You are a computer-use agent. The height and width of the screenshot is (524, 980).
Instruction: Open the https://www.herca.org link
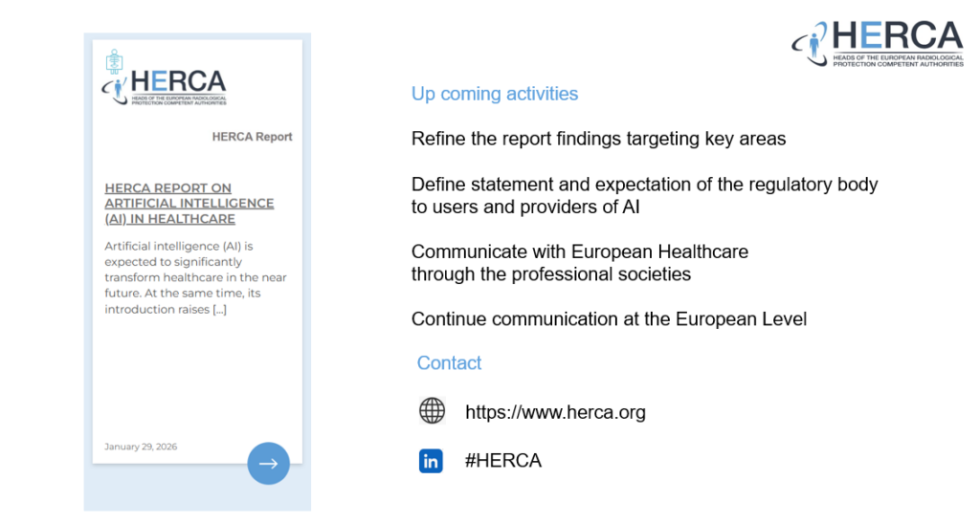[x=555, y=412]
